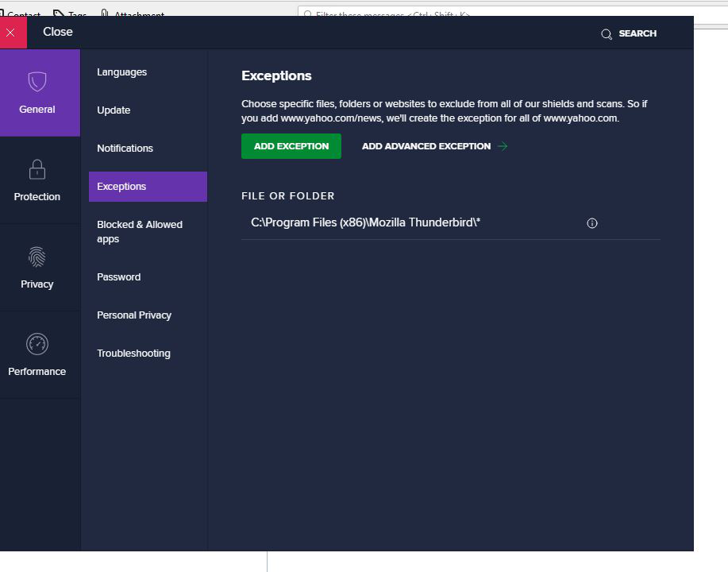Select the Update settings menu item
Image resolution: width=728 pixels, height=572 pixels.
click(114, 110)
